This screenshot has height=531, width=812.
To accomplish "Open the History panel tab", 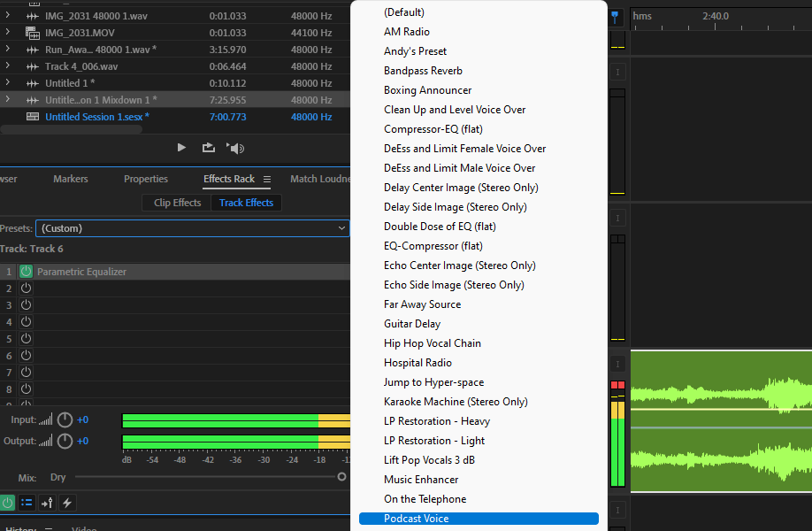I will pyautogui.click(x=20, y=527).
